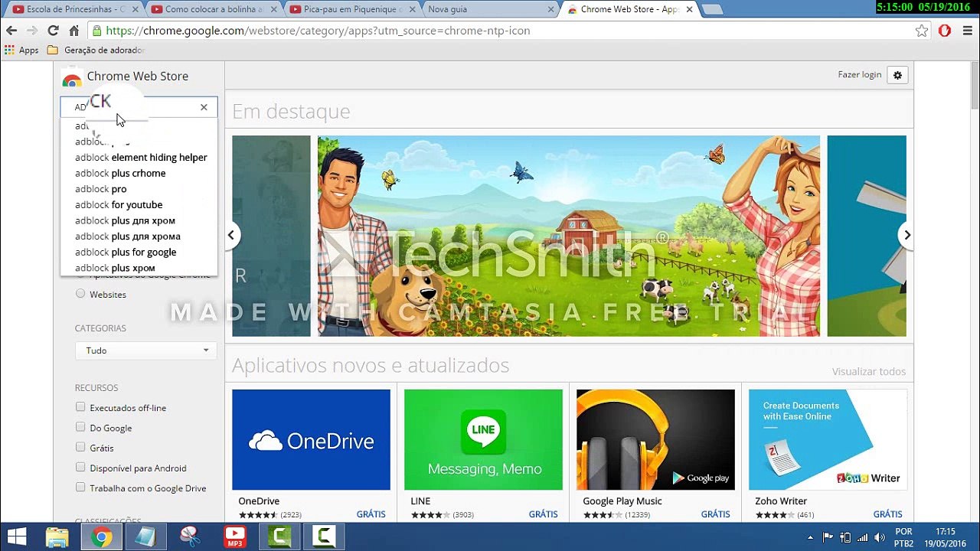Open File Explorer from the taskbar
This screenshot has width=980, height=551.
[x=57, y=536]
